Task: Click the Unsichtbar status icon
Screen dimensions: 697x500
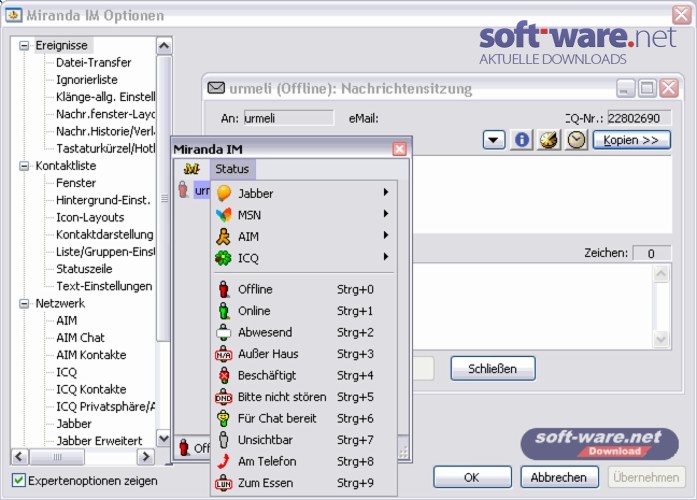Action: 224,440
